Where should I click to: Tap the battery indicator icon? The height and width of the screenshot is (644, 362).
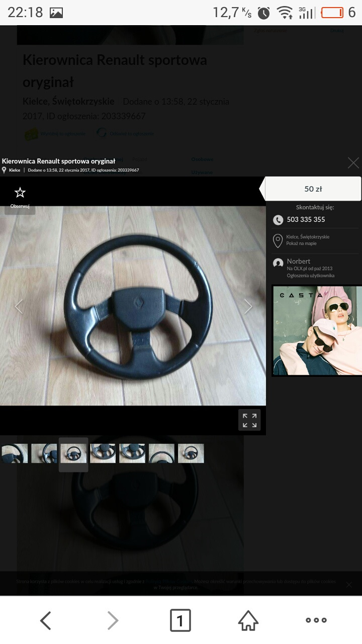coord(332,13)
